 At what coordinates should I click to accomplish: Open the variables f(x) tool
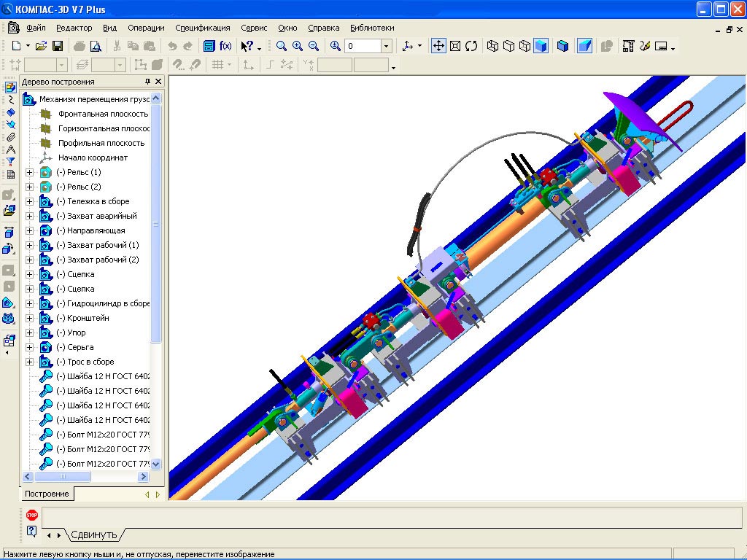(225, 46)
